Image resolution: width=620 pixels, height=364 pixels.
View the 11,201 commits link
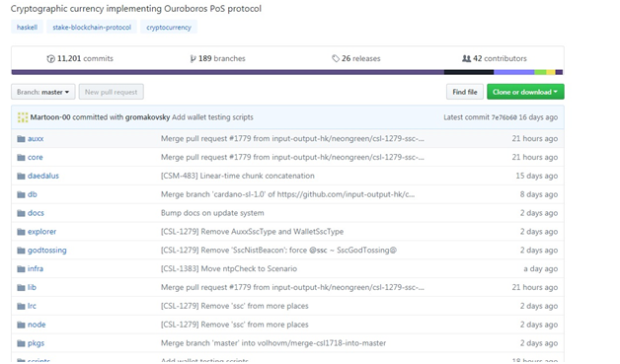pos(85,58)
